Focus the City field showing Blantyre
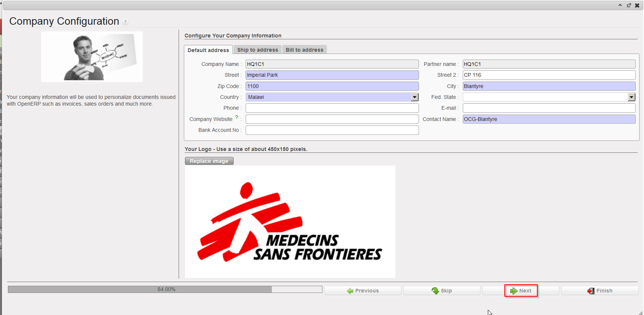The height and width of the screenshot is (315, 644). (x=549, y=86)
